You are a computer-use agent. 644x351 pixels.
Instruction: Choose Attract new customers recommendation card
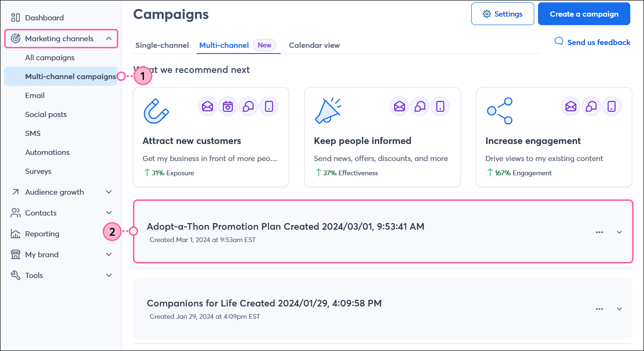tap(211, 137)
